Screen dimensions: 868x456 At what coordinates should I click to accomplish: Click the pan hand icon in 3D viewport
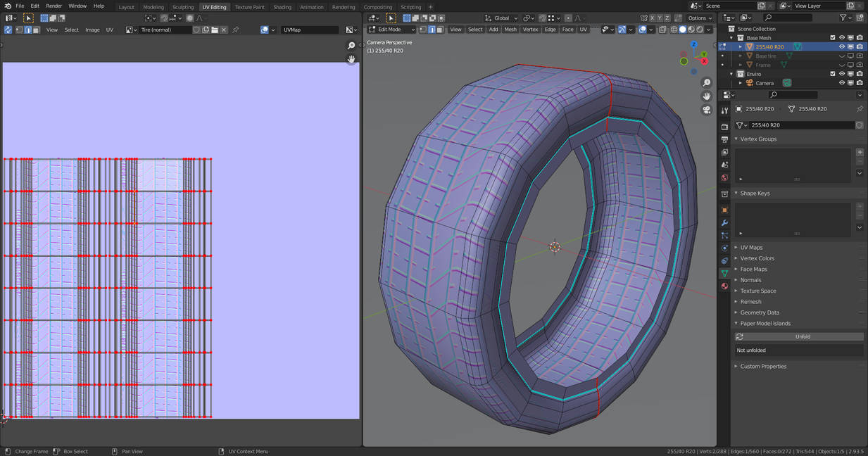[x=707, y=96]
